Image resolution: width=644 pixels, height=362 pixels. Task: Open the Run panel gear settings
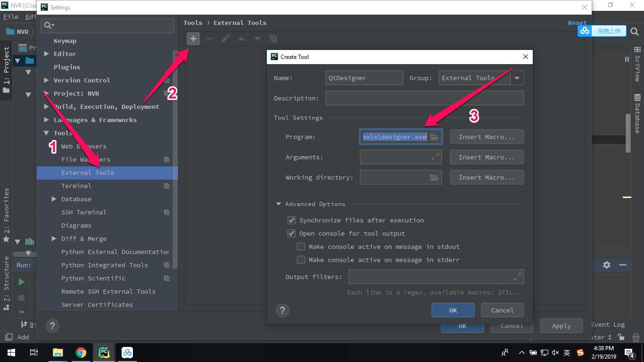pos(607,265)
